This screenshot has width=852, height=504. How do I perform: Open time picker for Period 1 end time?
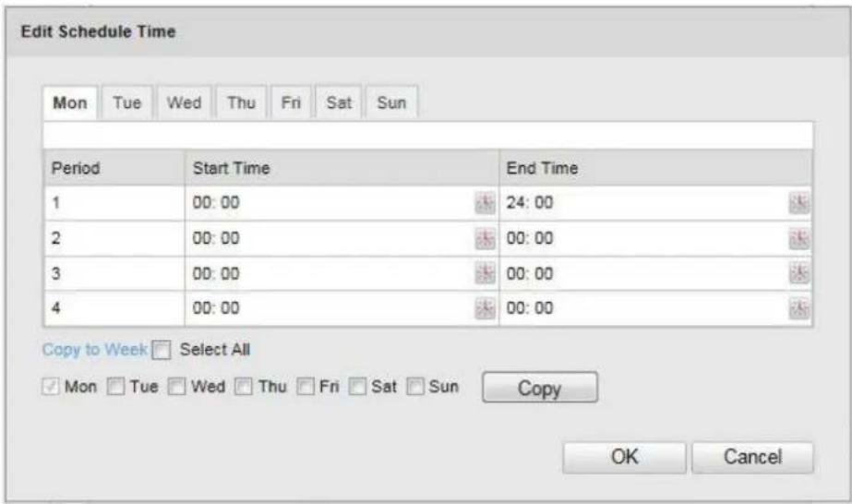point(798,203)
